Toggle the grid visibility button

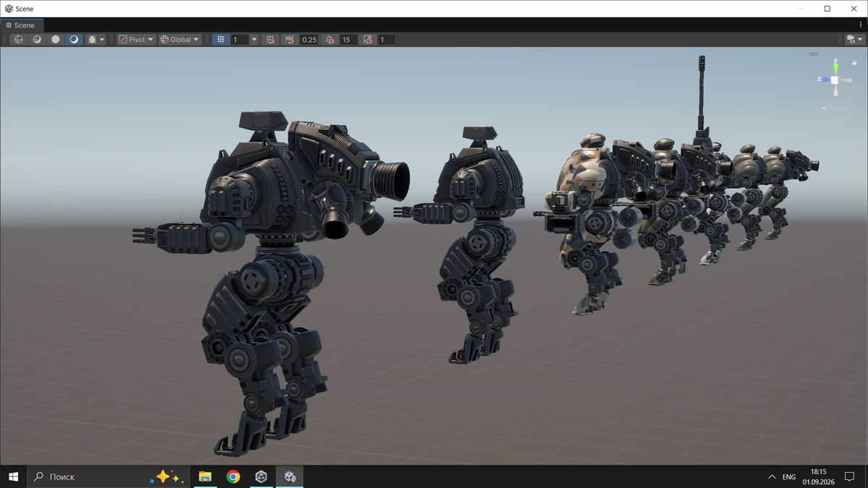click(221, 40)
